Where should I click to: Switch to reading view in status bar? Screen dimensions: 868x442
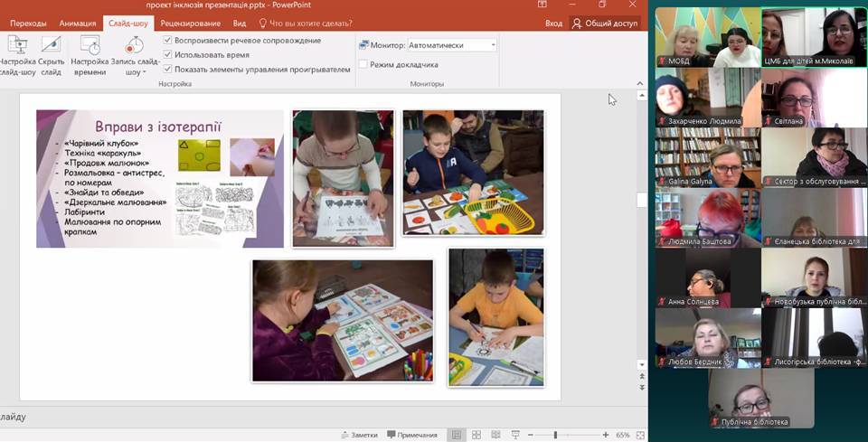click(x=495, y=435)
